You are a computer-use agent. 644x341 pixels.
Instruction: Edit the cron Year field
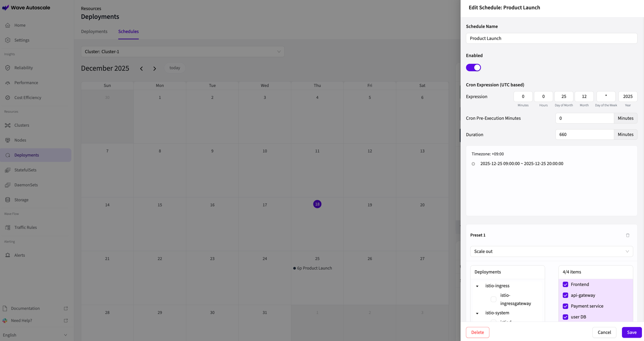pyautogui.click(x=628, y=96)
